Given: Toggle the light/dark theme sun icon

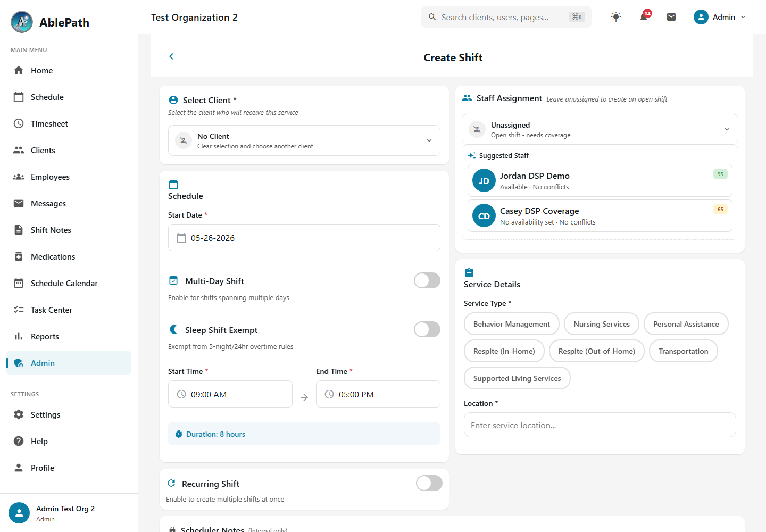Looking at the screenshot, I should [x=616, y=17].
